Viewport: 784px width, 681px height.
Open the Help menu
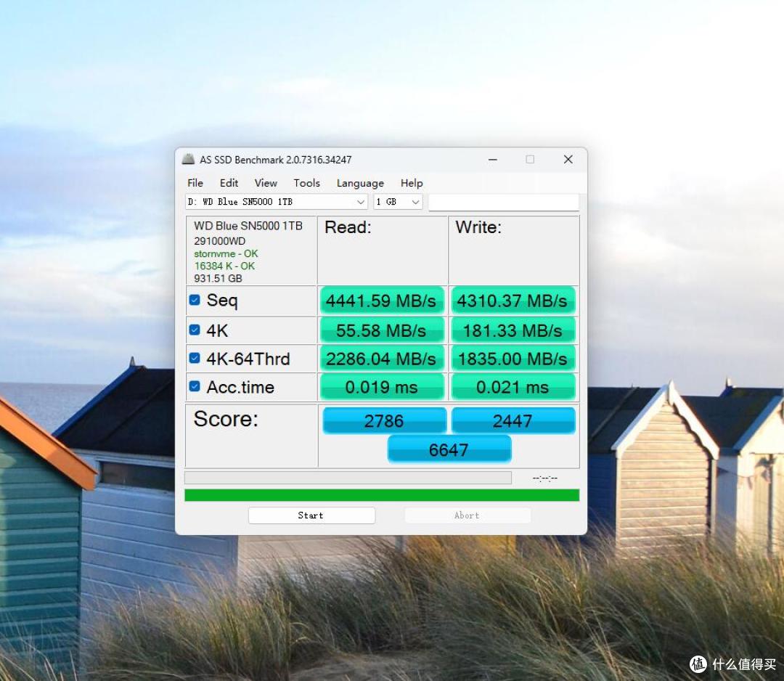click(412, 183)
